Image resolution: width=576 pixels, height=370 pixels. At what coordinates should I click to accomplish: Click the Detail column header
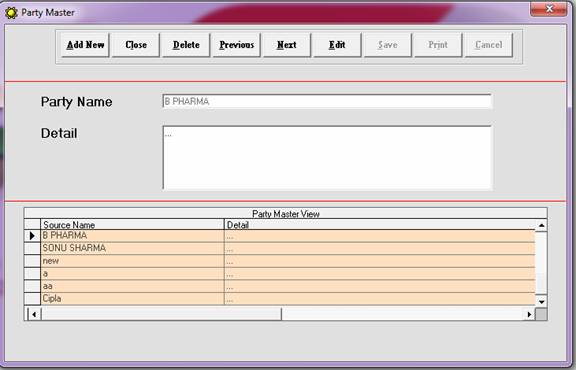point(379,224)
